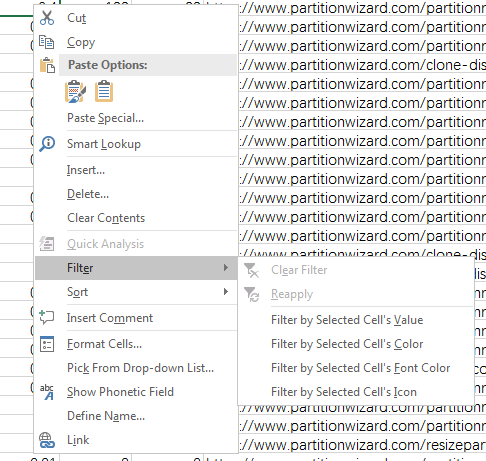Click the Show Phonetic Field abc icon

(47, 392)
